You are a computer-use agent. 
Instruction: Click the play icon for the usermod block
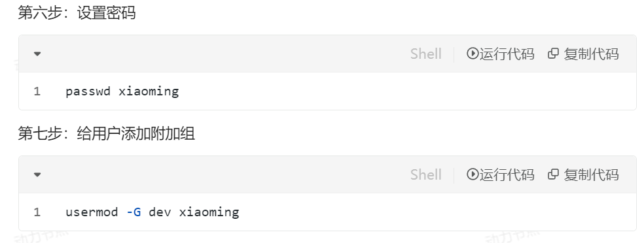pyautogui.click(x=473, y=174)
